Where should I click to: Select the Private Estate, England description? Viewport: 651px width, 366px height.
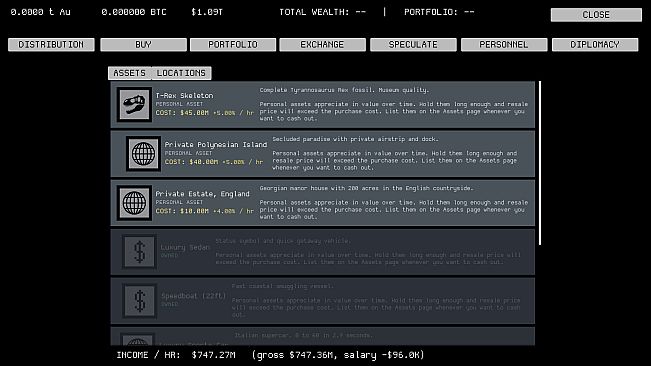(394, 203)
